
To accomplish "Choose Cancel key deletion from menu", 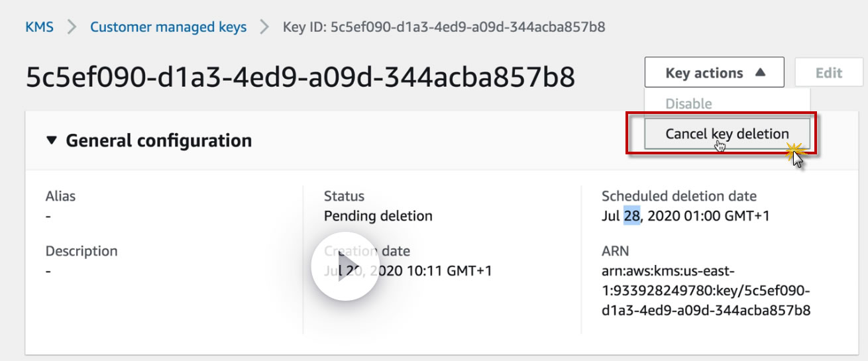I will pos(726,134).
